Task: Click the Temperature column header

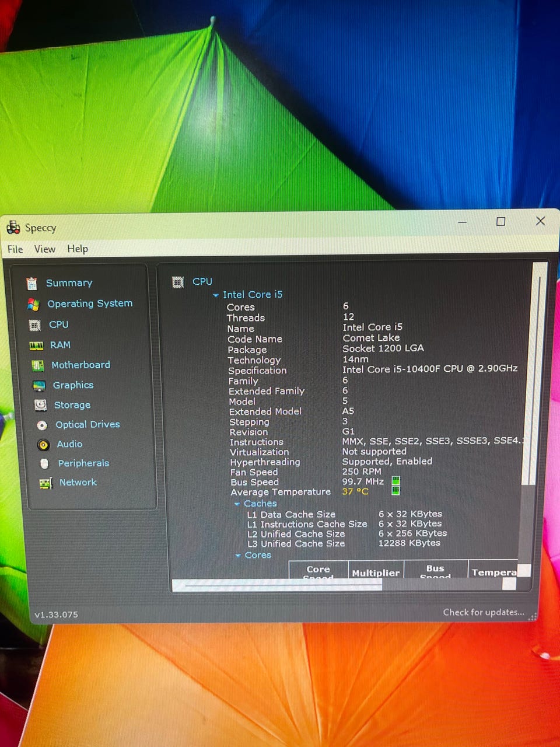Action: point(494,570)
